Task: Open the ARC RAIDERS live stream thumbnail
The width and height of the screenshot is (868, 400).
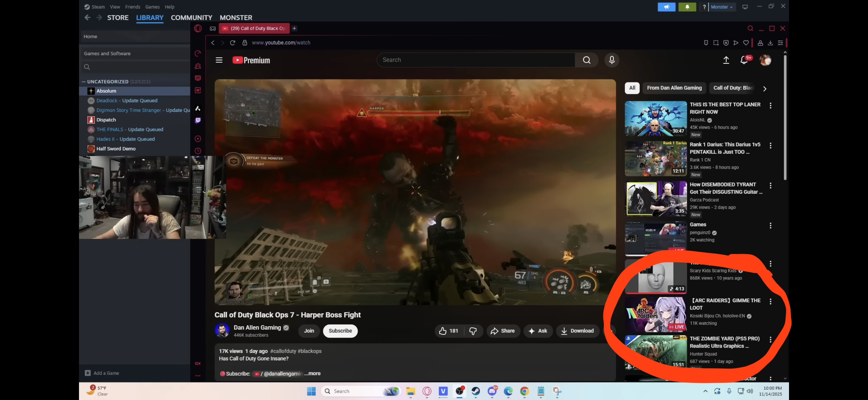Action: click(x=655, y=314)
